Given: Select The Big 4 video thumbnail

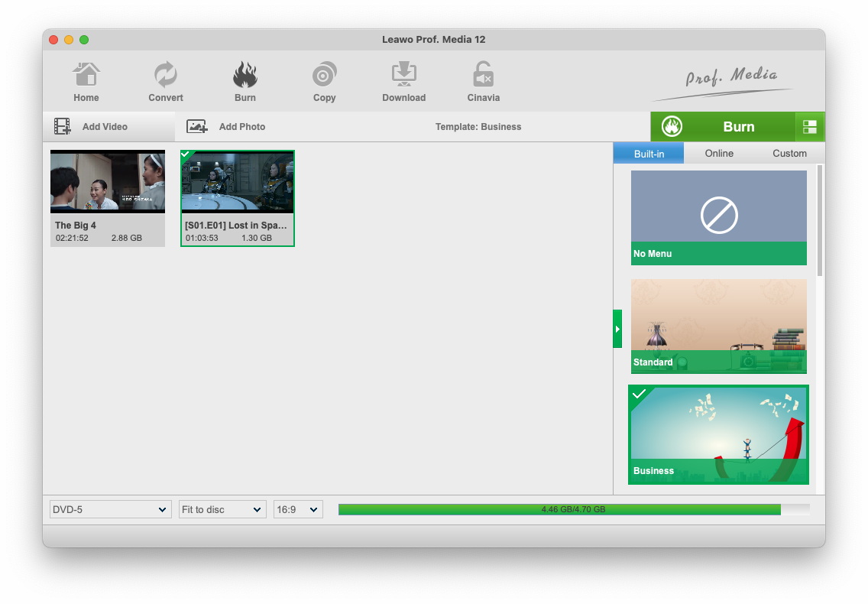Looking at the screenshot, I should (x=108, y=182).
